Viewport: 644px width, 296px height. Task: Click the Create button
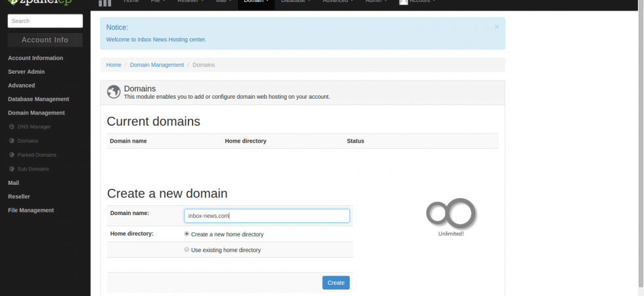pos(336,282)
